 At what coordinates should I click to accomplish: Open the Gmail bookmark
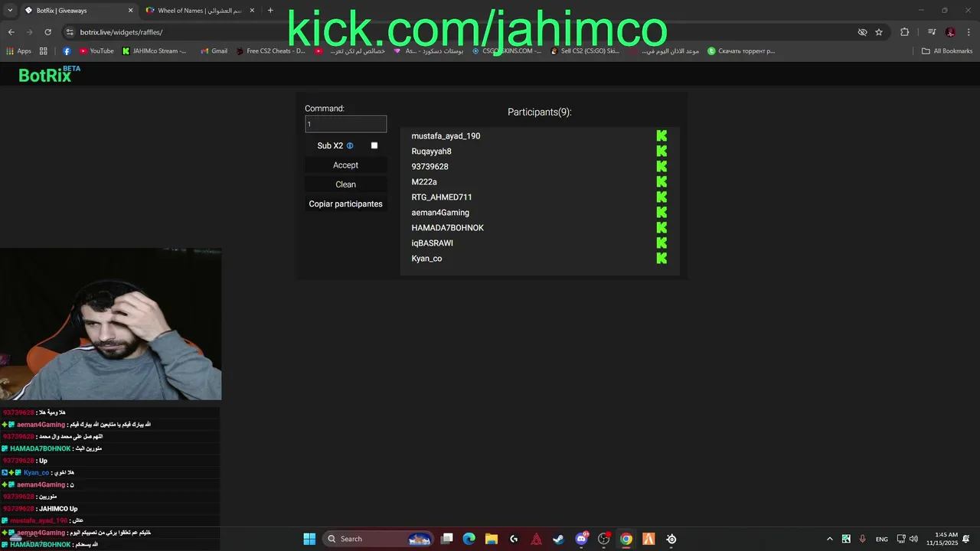click(x=214, y=51)
